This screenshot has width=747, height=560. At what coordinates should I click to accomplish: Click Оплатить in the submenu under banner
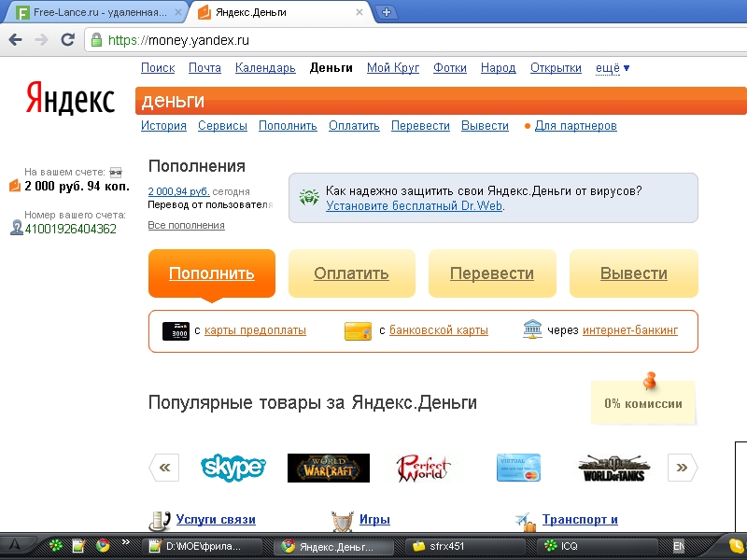point(354,126)
